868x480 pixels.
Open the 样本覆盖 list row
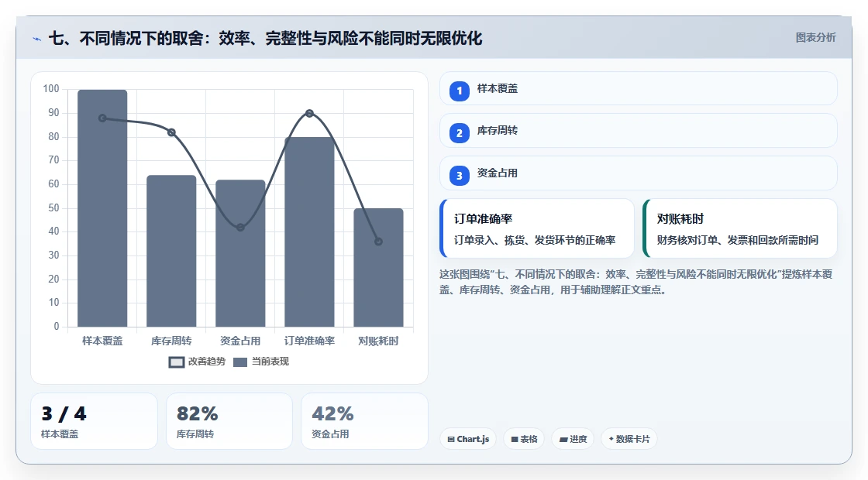click(639, 88)
